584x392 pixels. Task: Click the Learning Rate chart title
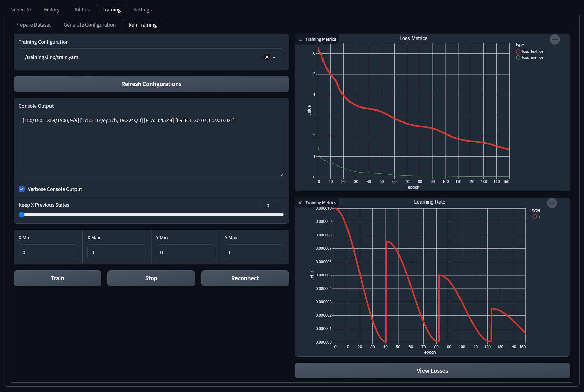click(430, 202)
